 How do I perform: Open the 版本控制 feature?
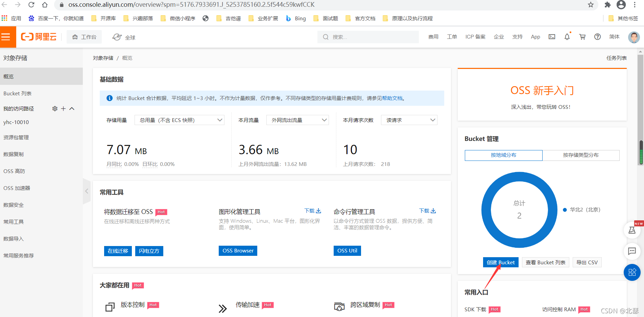[133, 305]
